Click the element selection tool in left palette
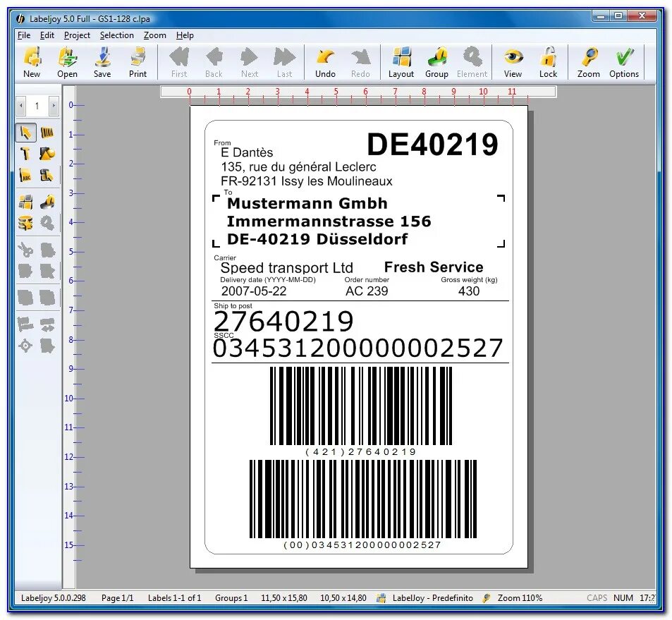The width and height of the screenshot is (672, 620). pos(47,175)
